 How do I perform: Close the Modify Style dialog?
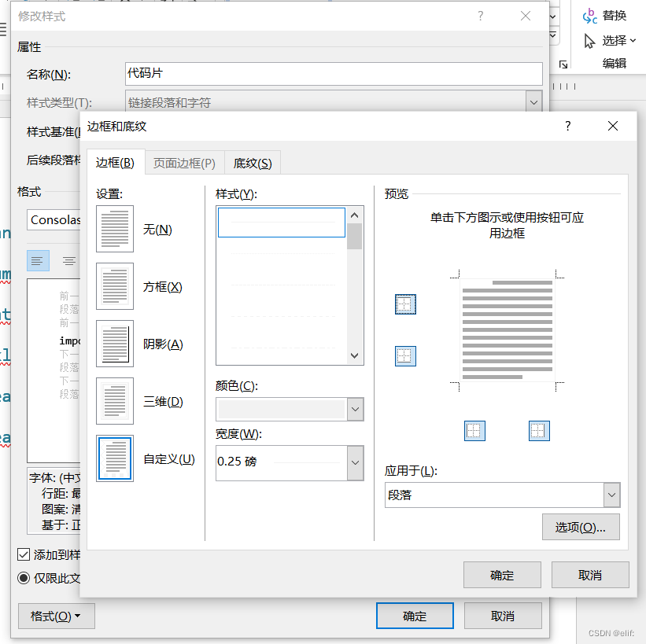[x=526, y=16]
